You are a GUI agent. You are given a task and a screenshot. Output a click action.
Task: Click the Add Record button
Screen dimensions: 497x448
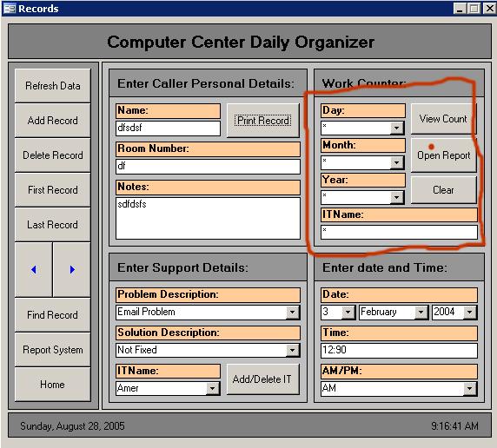click(53, 121)
